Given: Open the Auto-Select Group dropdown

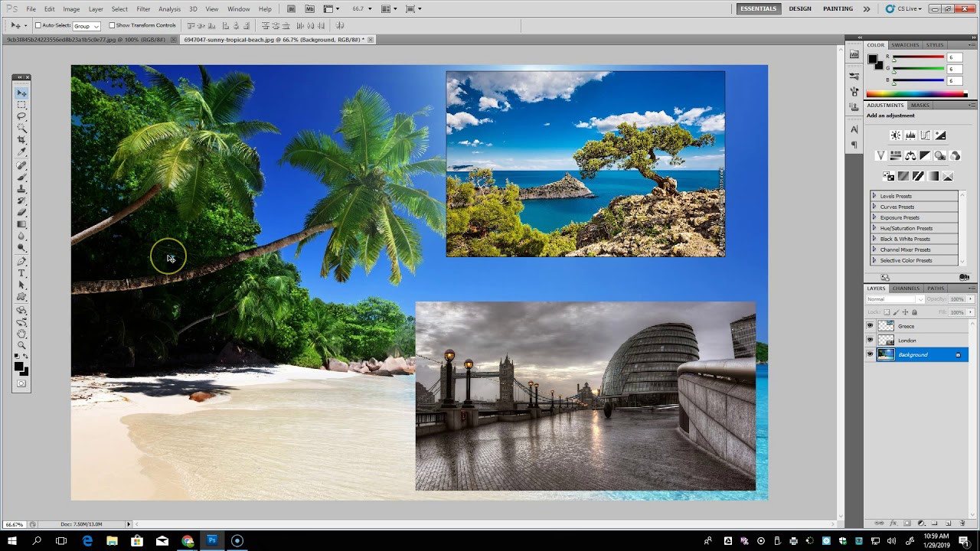Looking at the screenshot, I should [86, 26].
